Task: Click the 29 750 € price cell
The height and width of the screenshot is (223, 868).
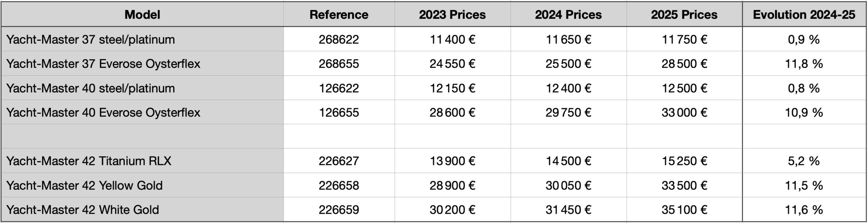Action: pyautogui.click(x=569, y=112)
